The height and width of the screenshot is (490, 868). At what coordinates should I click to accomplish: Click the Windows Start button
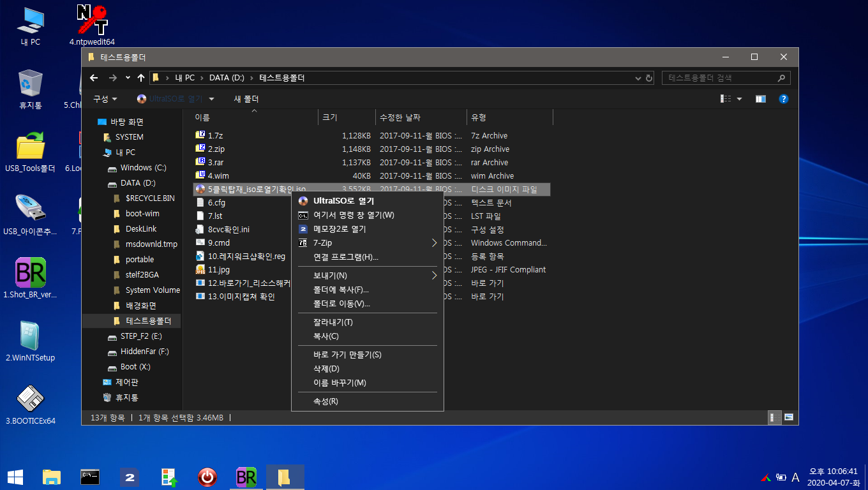[15, 477]
